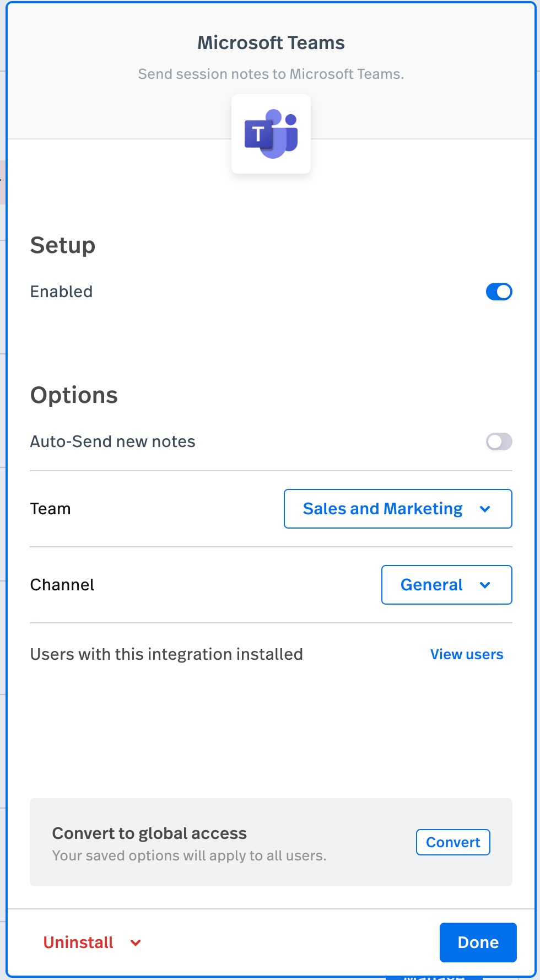Click the Convert button

click(x=453, y=842)
